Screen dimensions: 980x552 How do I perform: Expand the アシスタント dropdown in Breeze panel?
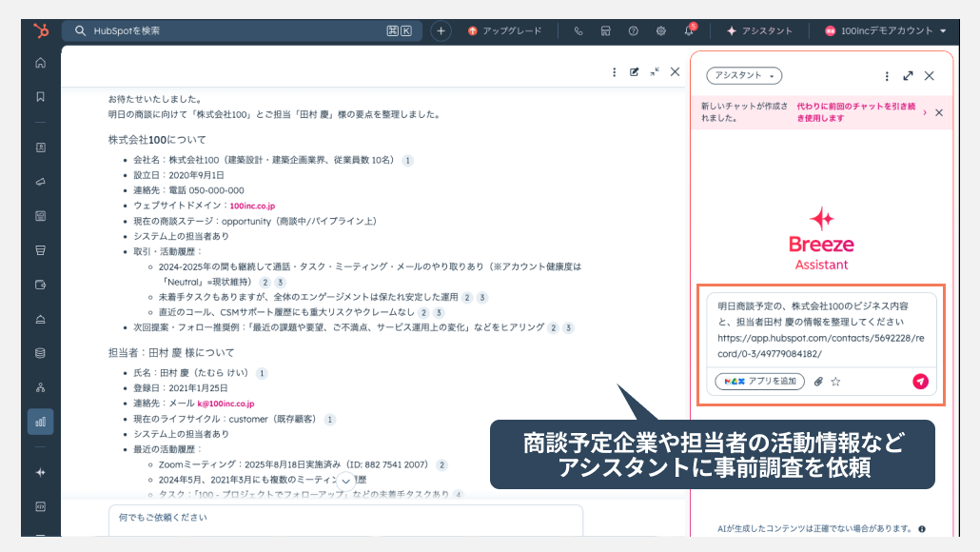744,75
